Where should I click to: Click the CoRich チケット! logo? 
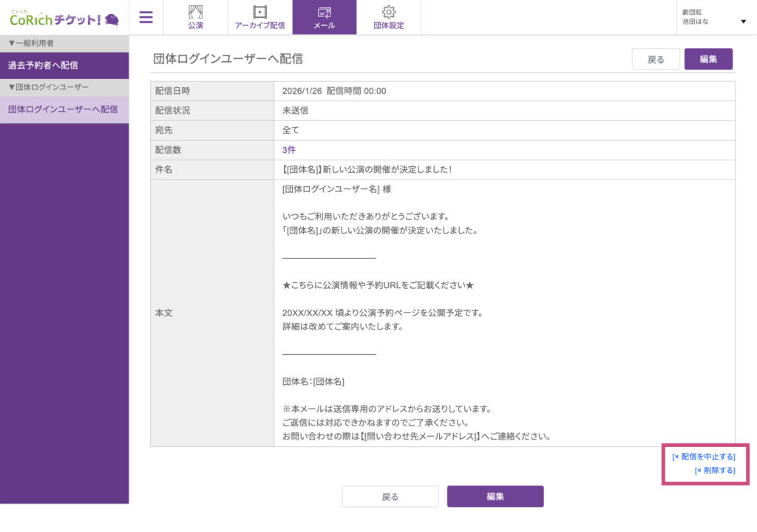[x=64, y=18]
